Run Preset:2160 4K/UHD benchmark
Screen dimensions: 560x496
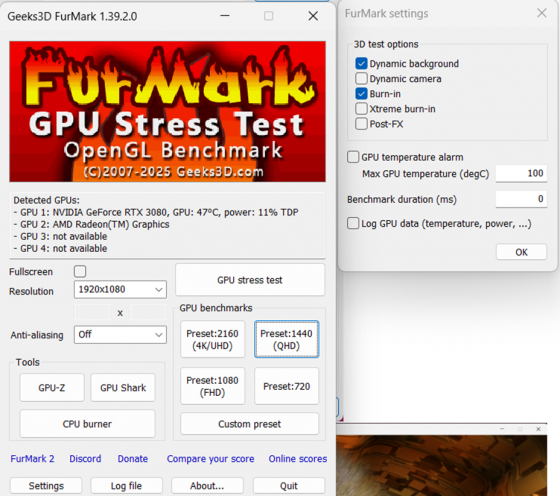pyautogui.click(x=212, y=339)
